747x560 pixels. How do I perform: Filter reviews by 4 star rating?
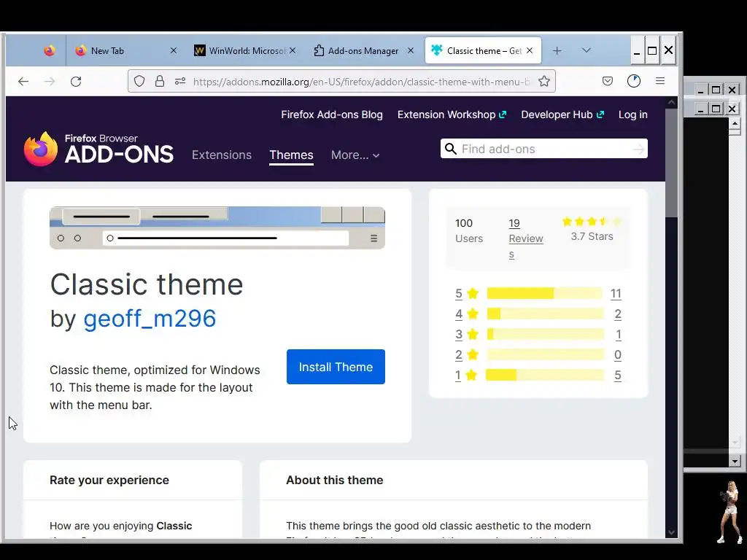[x=467, y=314]
